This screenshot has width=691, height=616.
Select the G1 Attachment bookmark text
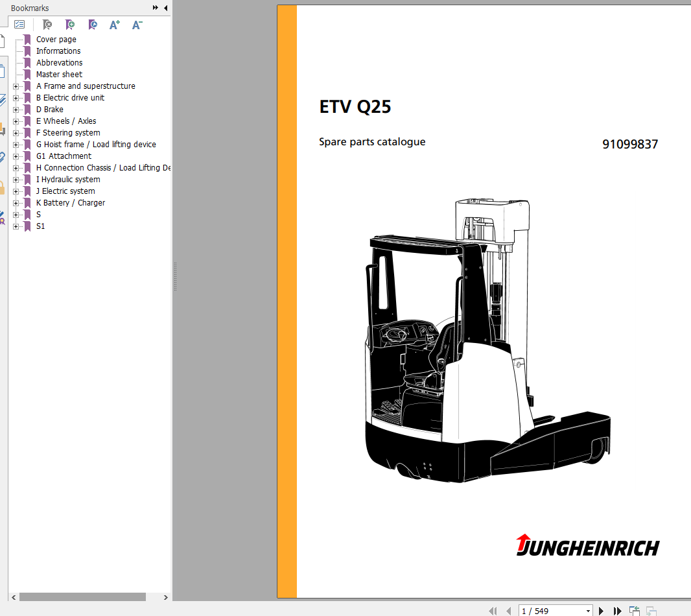point(64,156)
